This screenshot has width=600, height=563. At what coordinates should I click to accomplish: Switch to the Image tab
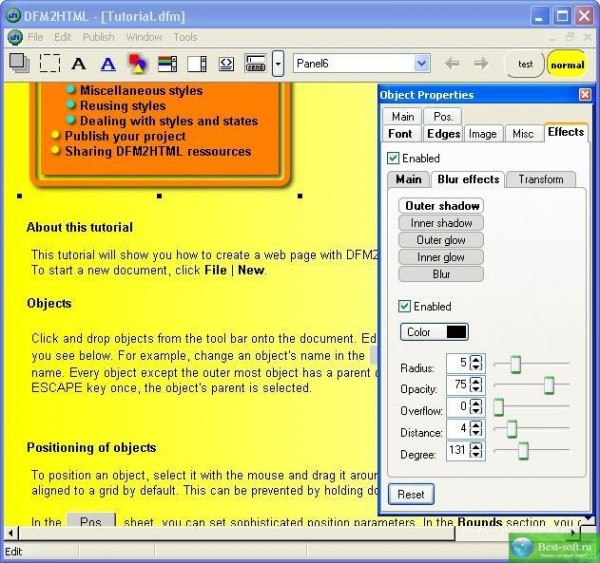(483, 134)
